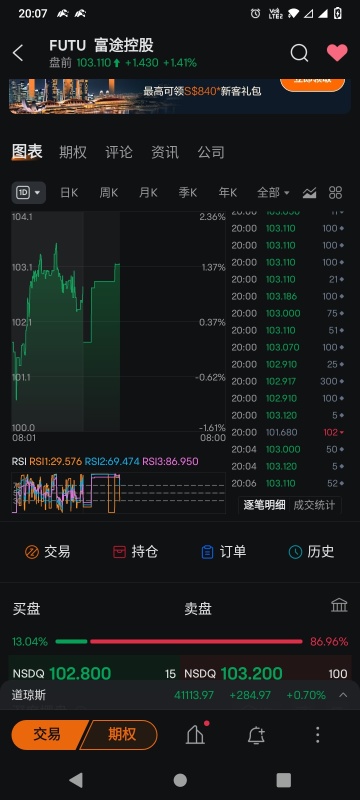Select the 103.186 trade row
This screenshot has width=360, height=800.
[288, 296]
